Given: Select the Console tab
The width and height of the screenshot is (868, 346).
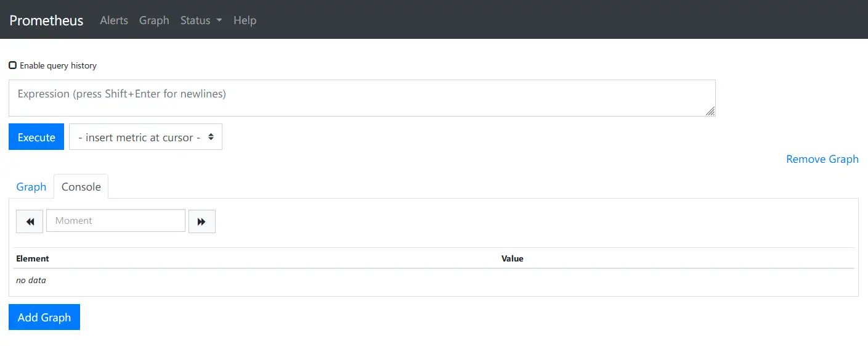Looking at the screenshot, I should coord(81,187).
